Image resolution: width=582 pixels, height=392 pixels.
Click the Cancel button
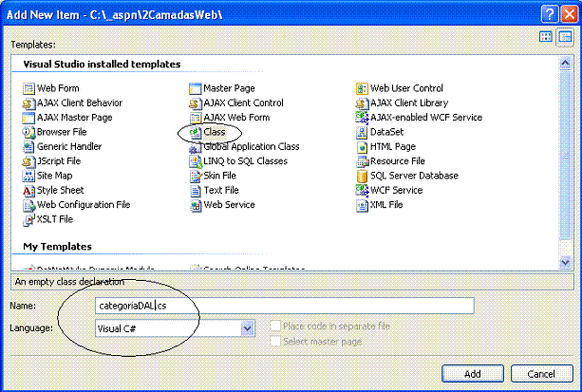click(541, 373)
